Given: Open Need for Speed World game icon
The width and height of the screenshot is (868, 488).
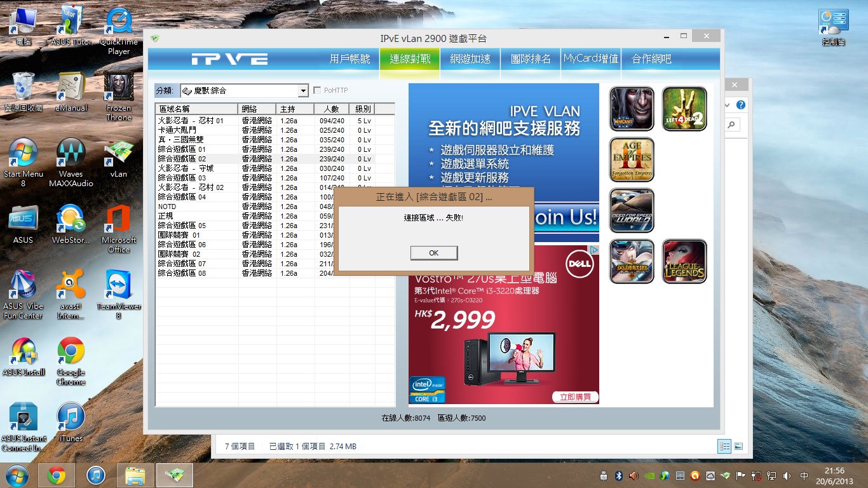Looking at the screenshot, I should pos(632,210).
